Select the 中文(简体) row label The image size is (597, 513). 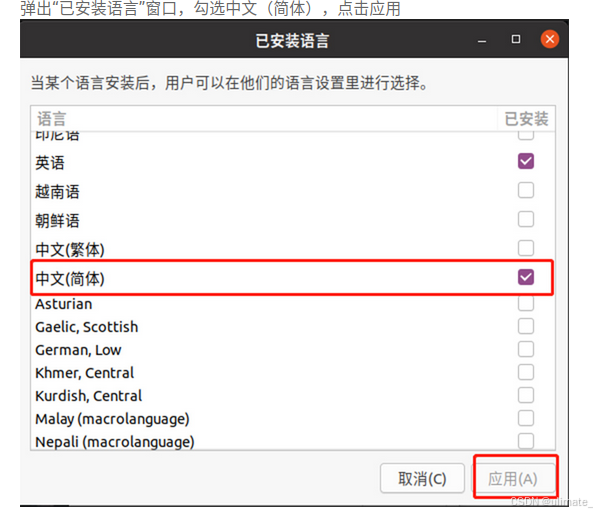click(x=70, y=279)
